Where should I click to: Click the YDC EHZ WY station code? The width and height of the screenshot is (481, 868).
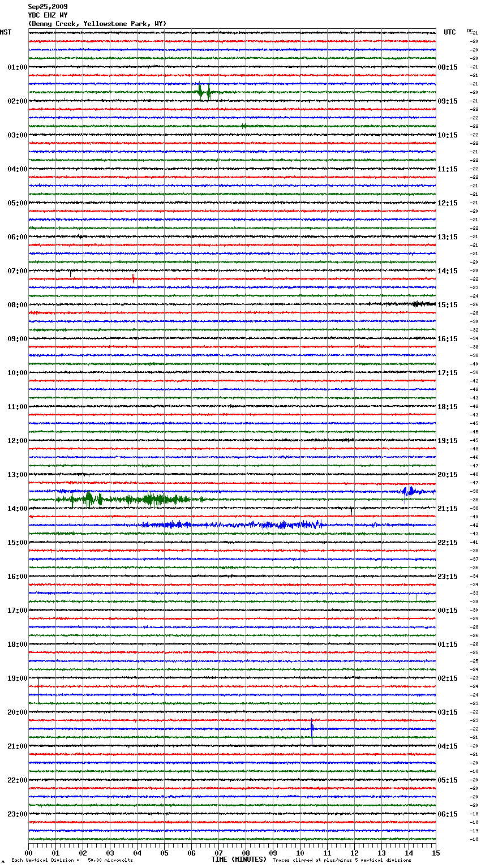[x=48, y=15]
